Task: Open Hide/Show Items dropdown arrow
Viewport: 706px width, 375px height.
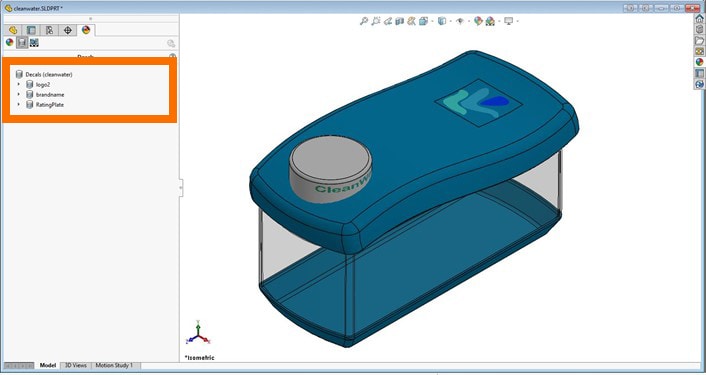Action: (469, 21)
